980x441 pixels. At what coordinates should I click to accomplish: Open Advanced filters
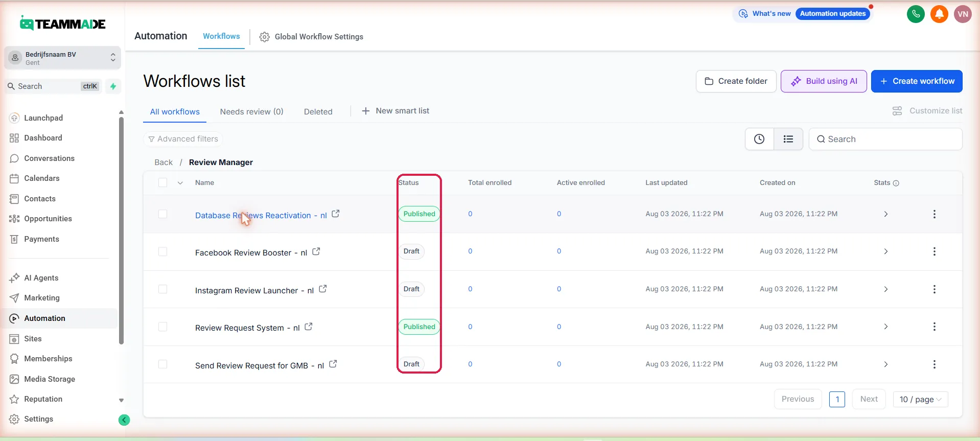[183, 139]
